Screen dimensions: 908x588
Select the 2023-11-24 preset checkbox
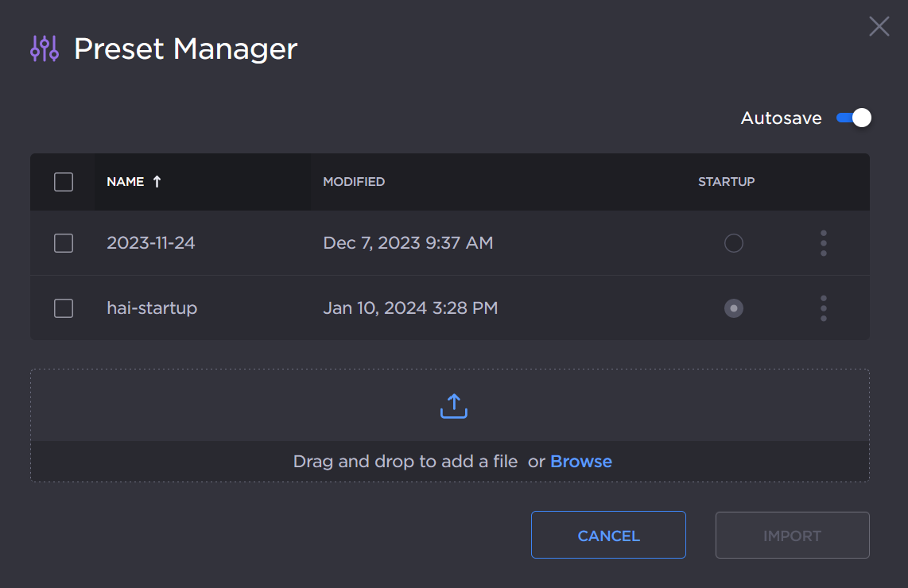pos(64,243)
